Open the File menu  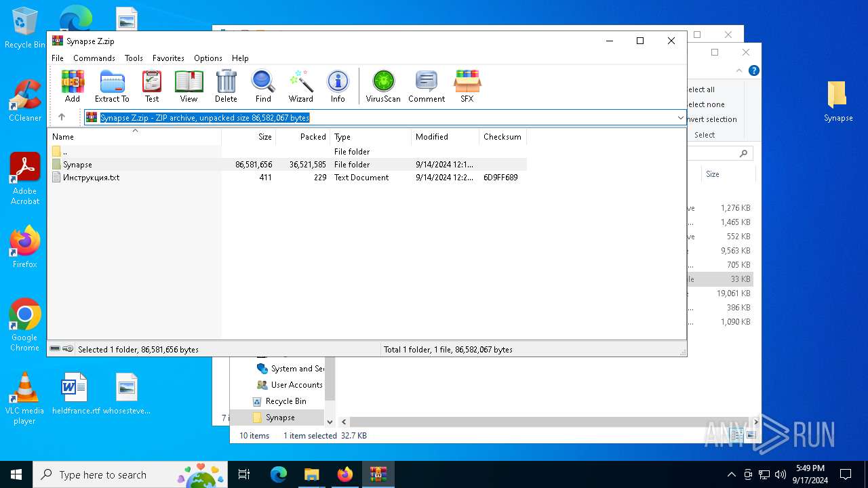(58, 58)
